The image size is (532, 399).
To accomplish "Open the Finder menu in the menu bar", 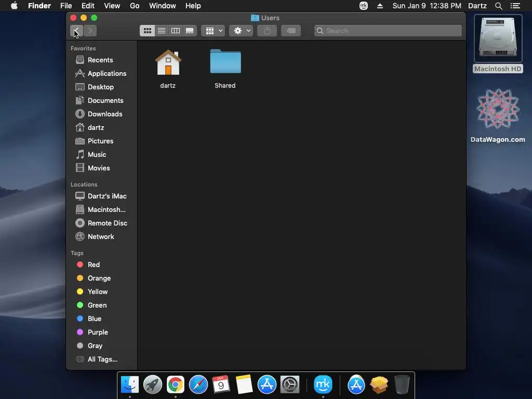I will tap(39, 6).
